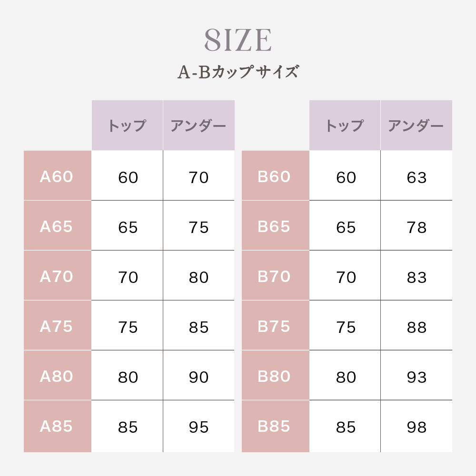Click the SIZE title heading
Image resolution: width=476 pixels, height=476 pixels.
238,41
